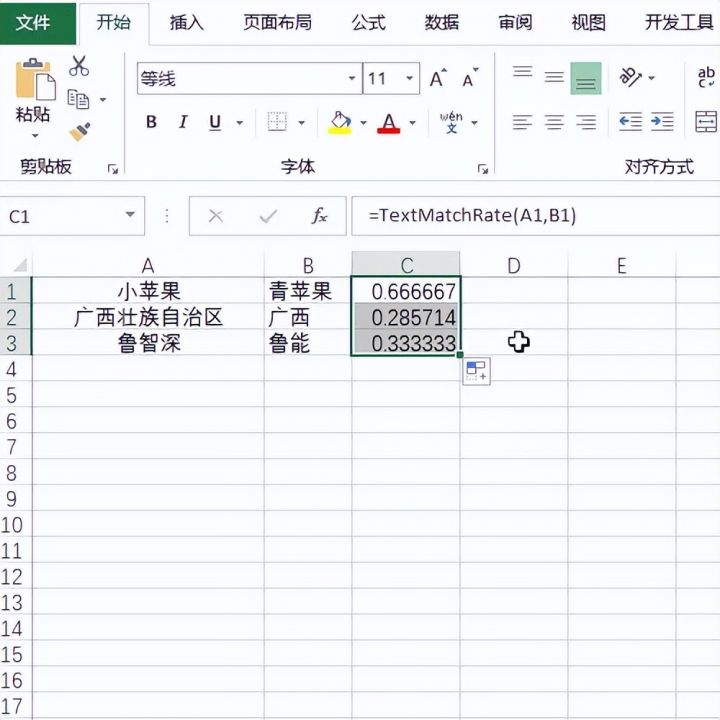Switch to the 视图 tab
This screenshot has height=720, width=720.
point(588,22)
